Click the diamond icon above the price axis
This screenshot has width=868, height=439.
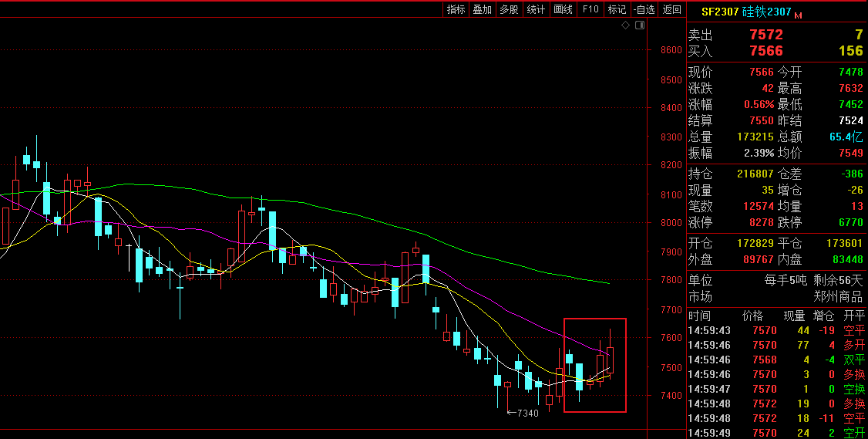626,26
